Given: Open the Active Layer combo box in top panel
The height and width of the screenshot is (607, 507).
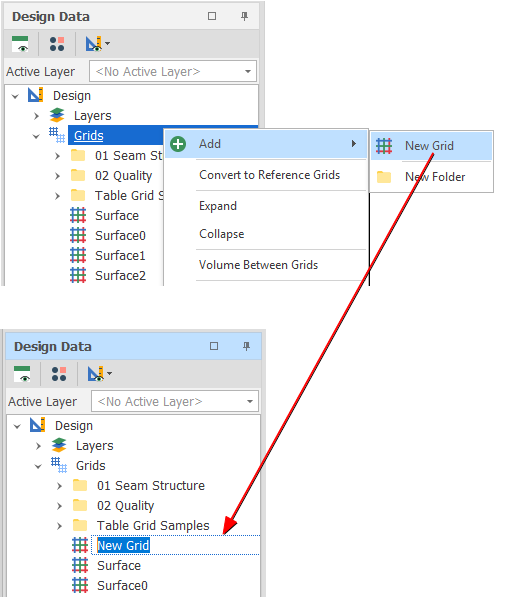Looking at the screenshot, I should [173, 72].
